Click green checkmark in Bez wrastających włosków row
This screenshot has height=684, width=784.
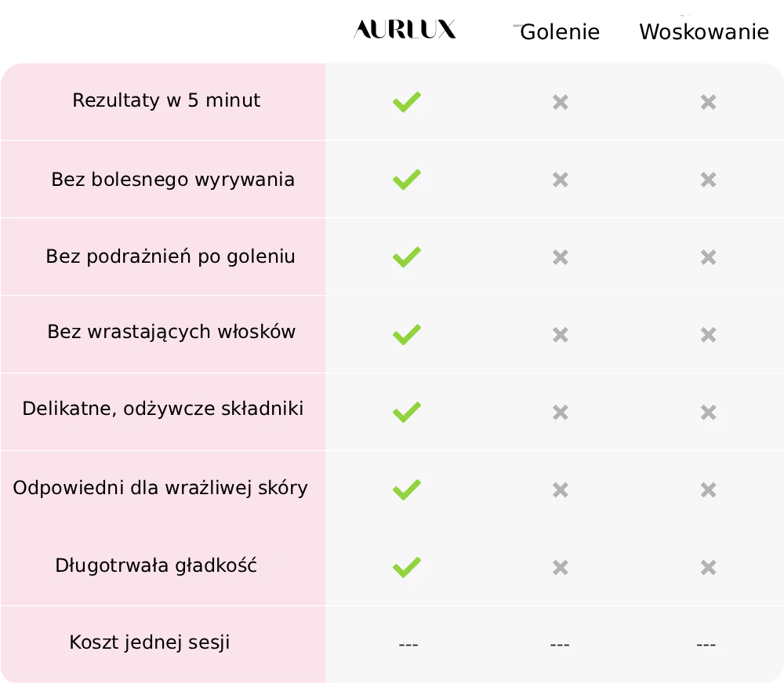click(406, 335)
